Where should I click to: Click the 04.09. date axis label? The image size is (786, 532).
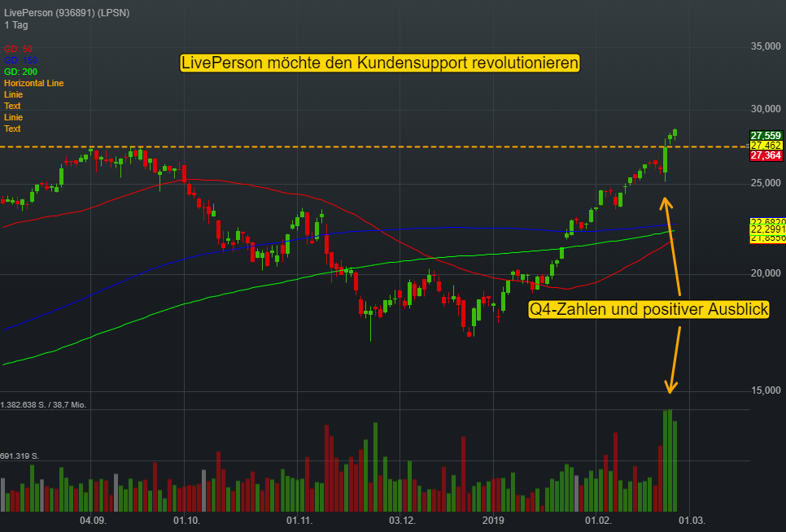point(94,521)
